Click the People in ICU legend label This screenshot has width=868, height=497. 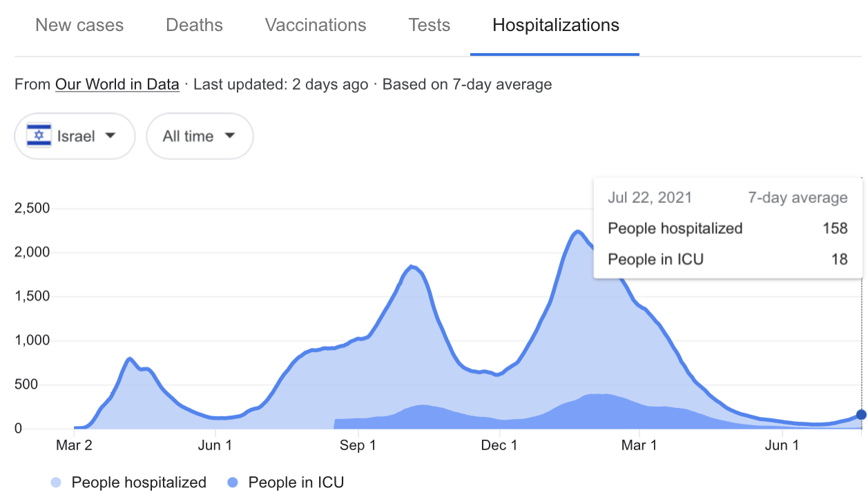296,483
